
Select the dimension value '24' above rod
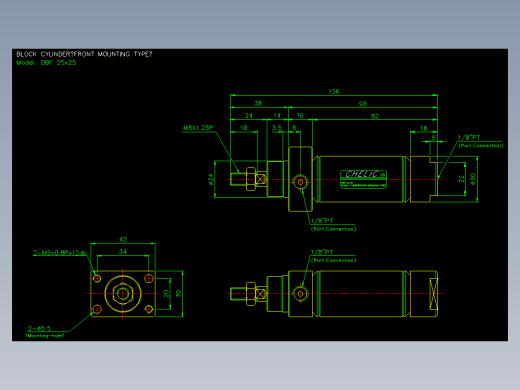[x=249, y=115]
